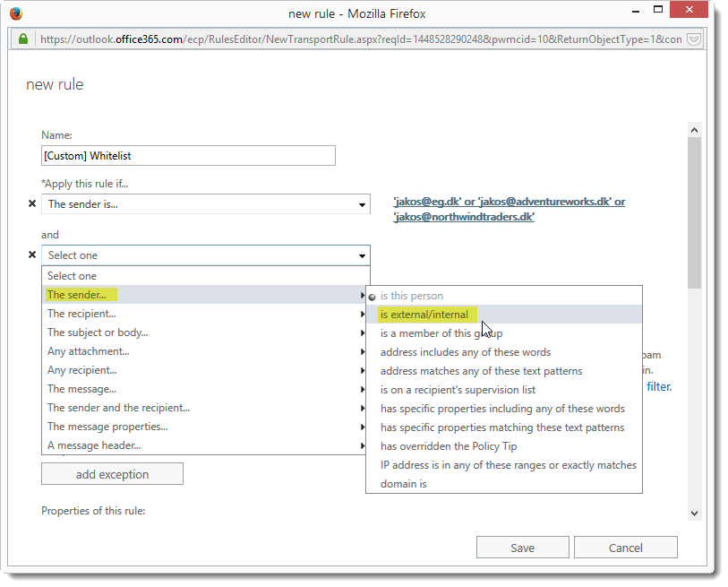The height and width of the screenshot is (587, 728).
Task: Remove the 'Select one' condition with X
Action: [x=32, y=255]
